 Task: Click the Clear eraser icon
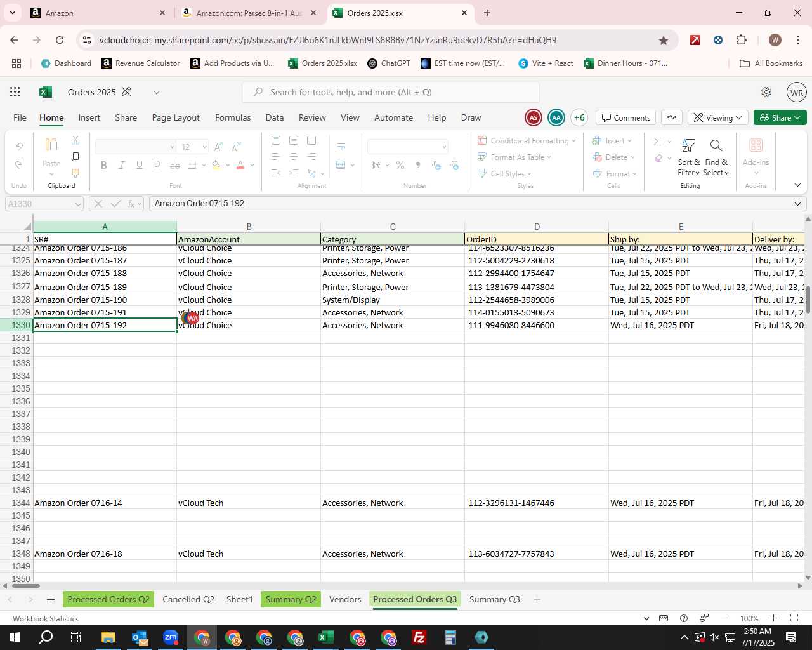coord(658,158)
